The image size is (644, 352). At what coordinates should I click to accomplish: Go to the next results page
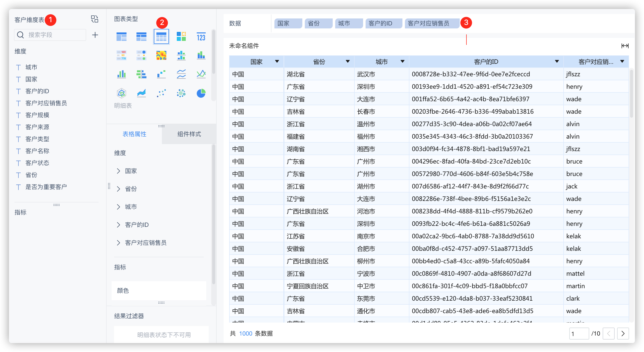click(623, 334)
